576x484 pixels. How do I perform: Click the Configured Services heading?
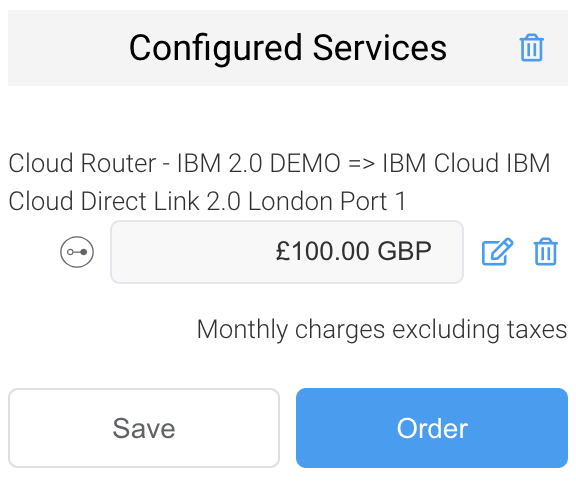[288, 48]
